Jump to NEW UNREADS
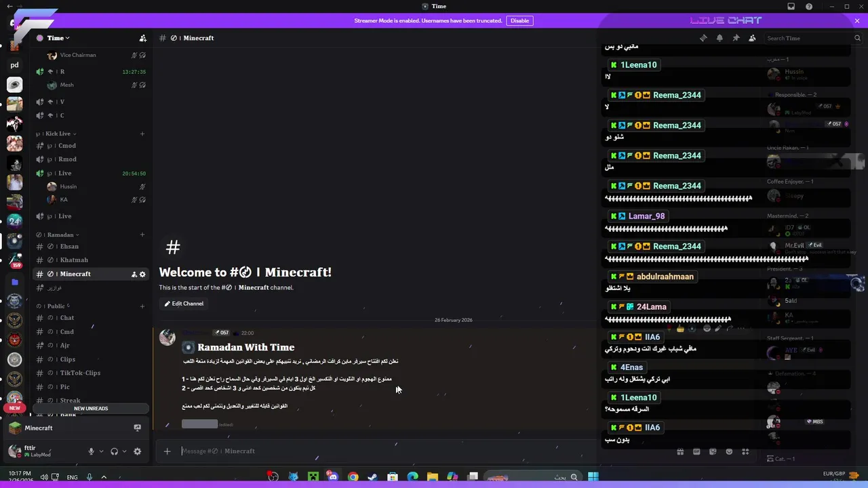 [90, 409]
